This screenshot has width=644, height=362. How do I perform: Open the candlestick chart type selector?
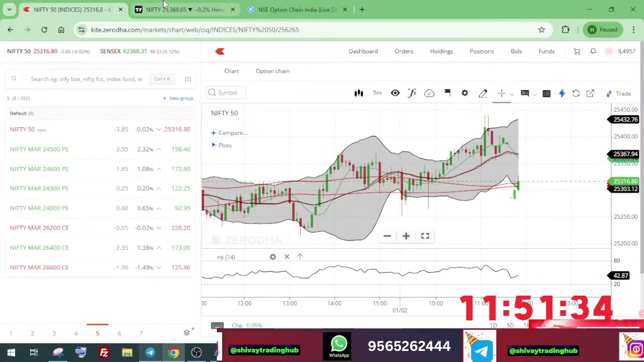pos(359,93)
